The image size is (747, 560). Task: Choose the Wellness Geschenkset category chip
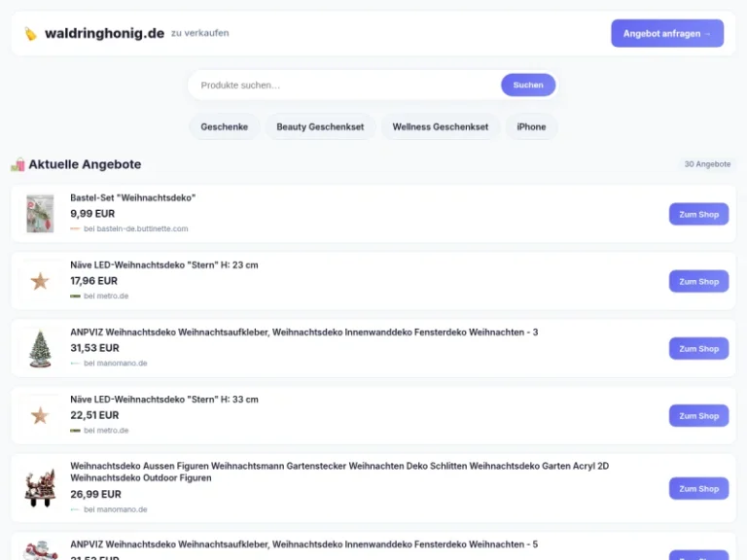pyautogui.click(x=441, y=126)
